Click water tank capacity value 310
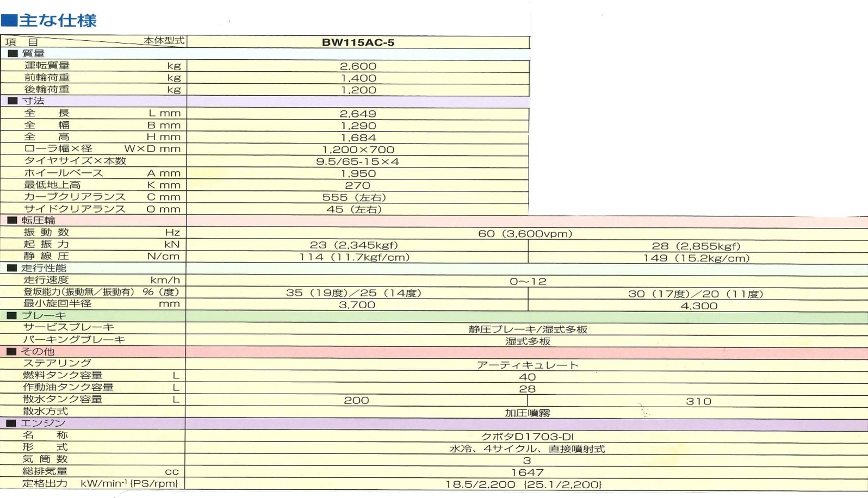 pos(698,402)
